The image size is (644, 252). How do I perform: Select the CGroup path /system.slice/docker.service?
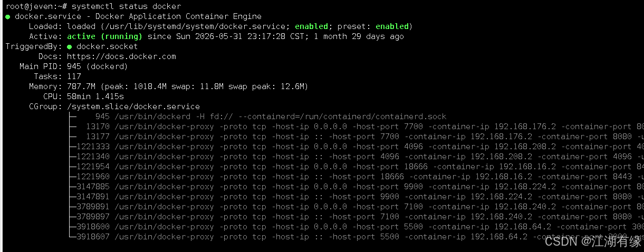tap(133, 106)
